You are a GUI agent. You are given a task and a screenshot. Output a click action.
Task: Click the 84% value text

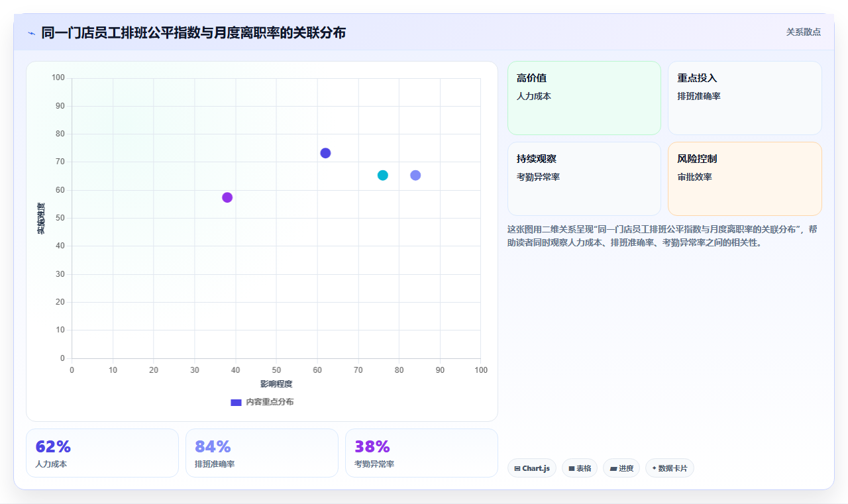click(213, 446)
